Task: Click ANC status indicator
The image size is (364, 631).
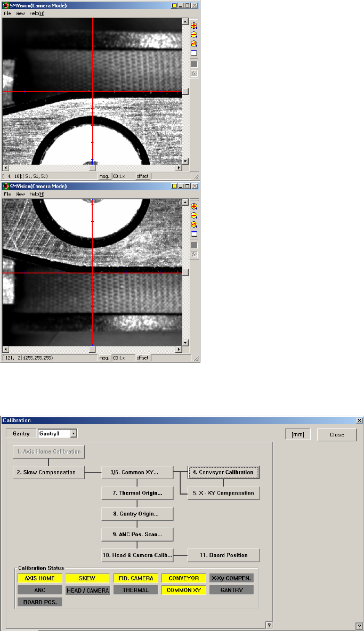Action: click(39, 590)
